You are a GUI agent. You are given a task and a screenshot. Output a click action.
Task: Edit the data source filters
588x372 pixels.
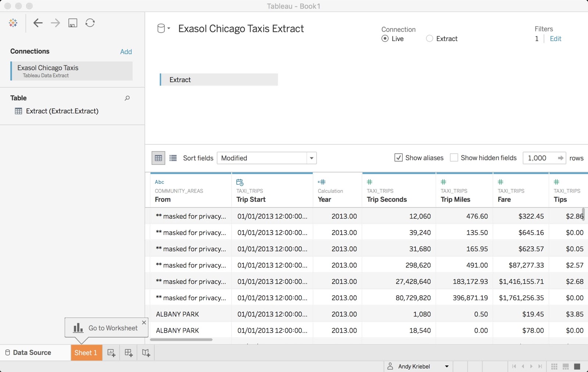click(555, 39)
